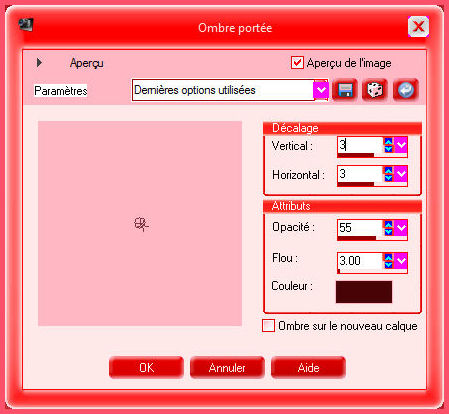Image resolution: width=449 pixels, height=414 pixels.
Task: Click into the Flou value field
Action: [x=360, y=260]
